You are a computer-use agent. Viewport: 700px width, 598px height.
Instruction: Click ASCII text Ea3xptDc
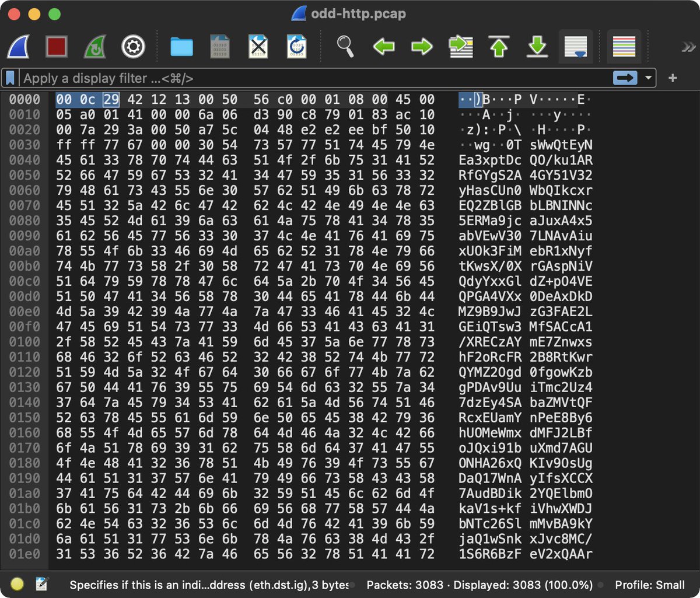pos(490,160)
